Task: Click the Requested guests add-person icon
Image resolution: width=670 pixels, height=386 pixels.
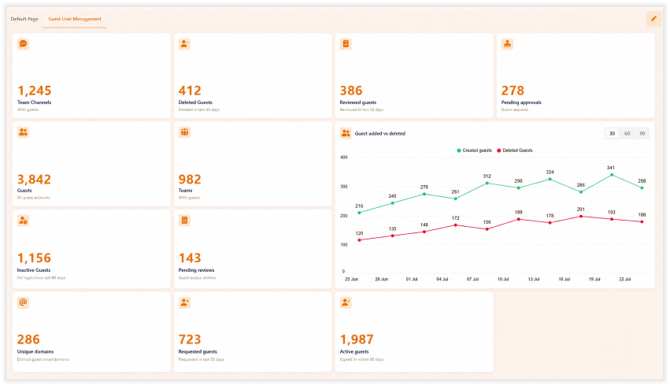Action: [185, 303]
